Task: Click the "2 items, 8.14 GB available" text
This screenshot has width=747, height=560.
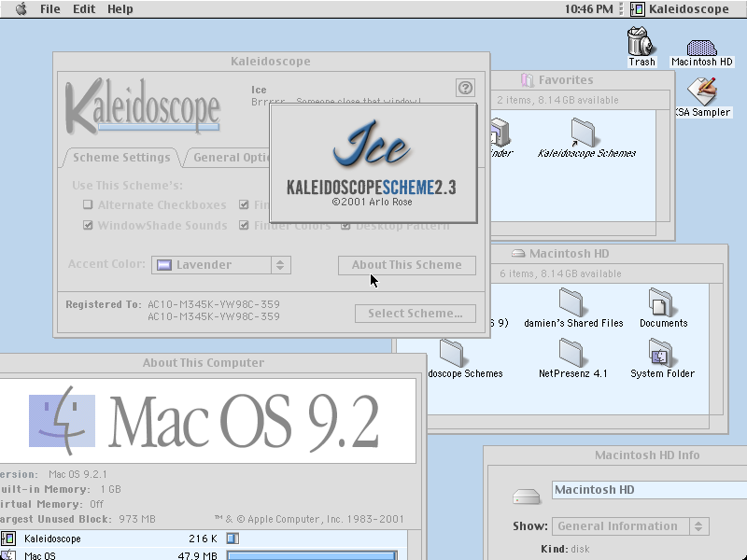Action: tap(557, 100)
